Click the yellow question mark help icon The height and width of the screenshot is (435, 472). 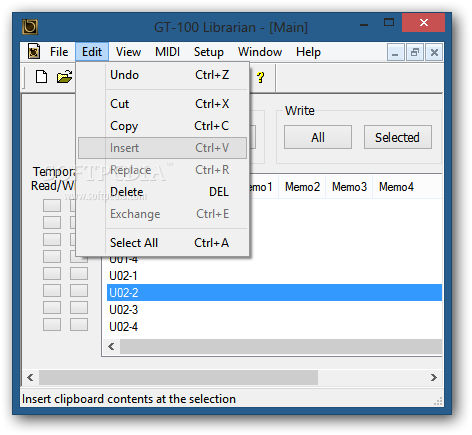(261, 77)
